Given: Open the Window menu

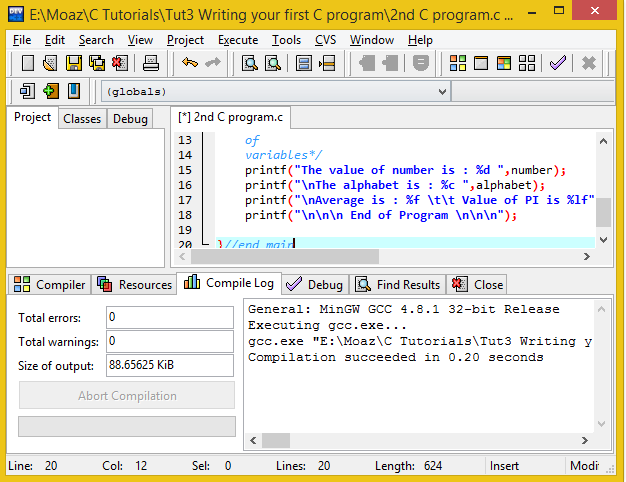Looking at the screenshot, I should [372, 40].
